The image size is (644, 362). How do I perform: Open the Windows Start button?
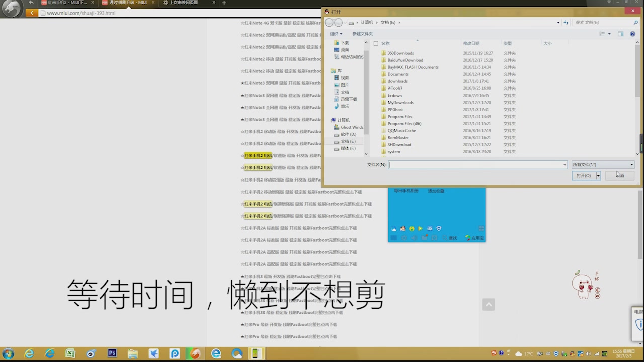pos(8,353)
